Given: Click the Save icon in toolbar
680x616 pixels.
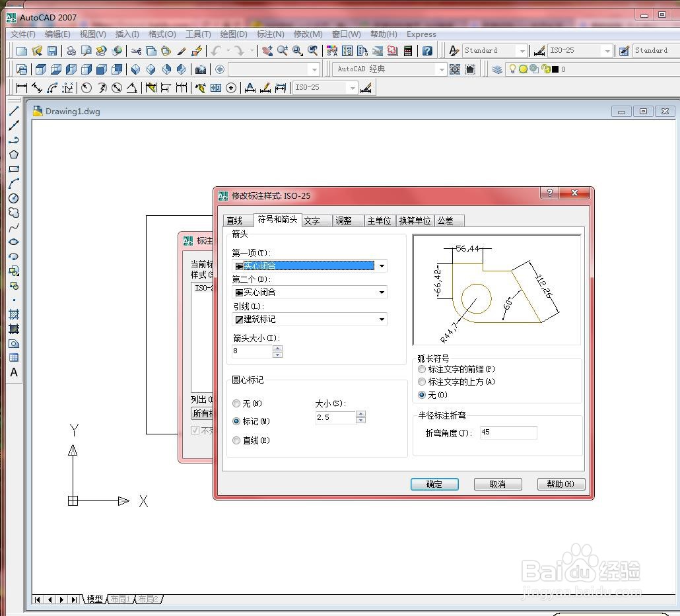Looking at the screenshot, I should (52, 51).
